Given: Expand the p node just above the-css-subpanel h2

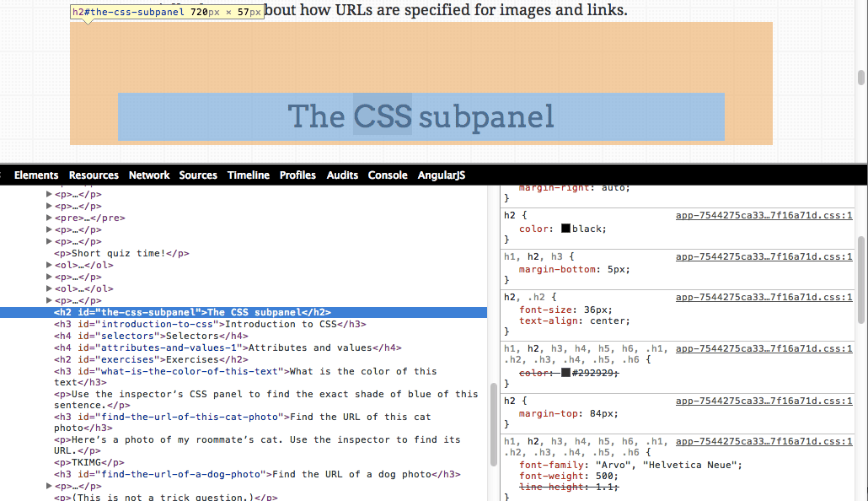Looking at the screenshot, I should click(x=49, y=300).
